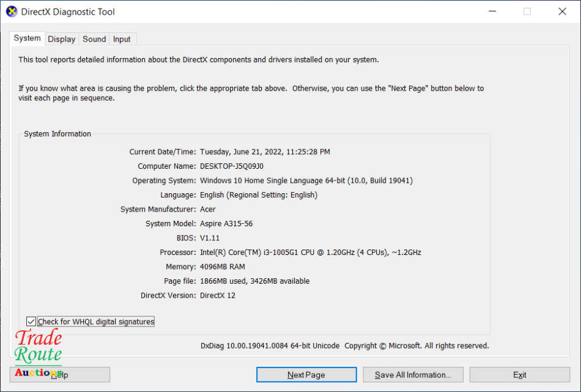581x392 pixels.
Task: Click the System Information section header
Action: coord(57,133)
